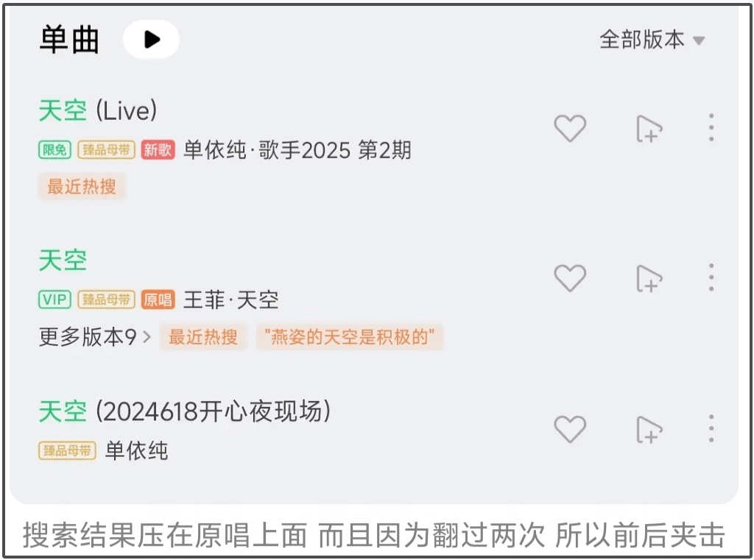Add 王菲's 天空 to a playlist

(x=649, y=278)
